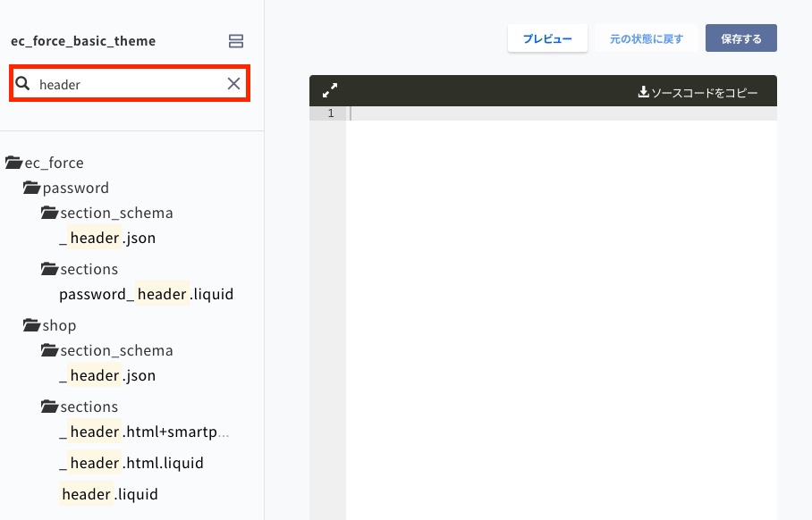
Task: Collapse the shop folder
Action: (50, 325)
